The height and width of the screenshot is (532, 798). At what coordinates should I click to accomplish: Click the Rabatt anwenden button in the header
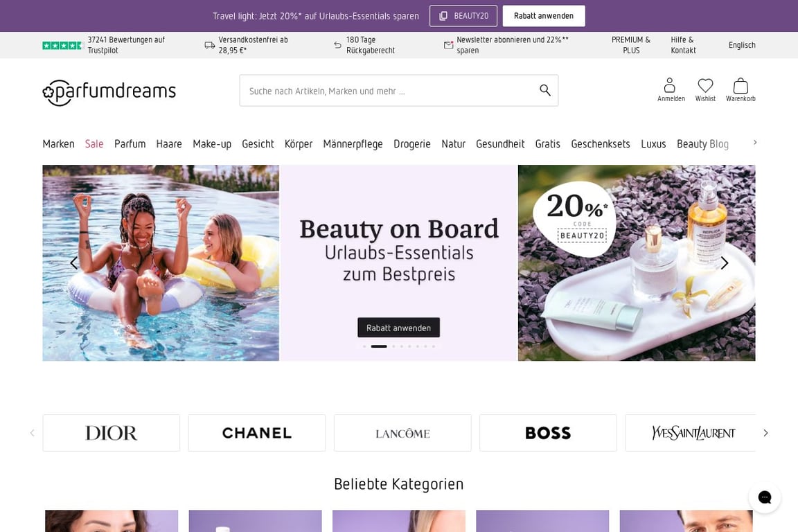pos(544,15)
